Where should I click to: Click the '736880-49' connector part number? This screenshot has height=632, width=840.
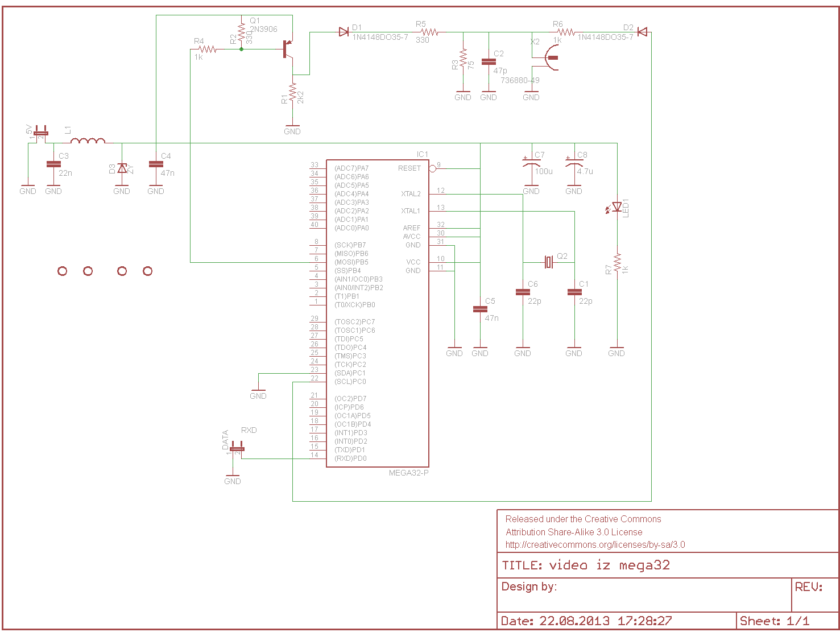coord(520,80)
